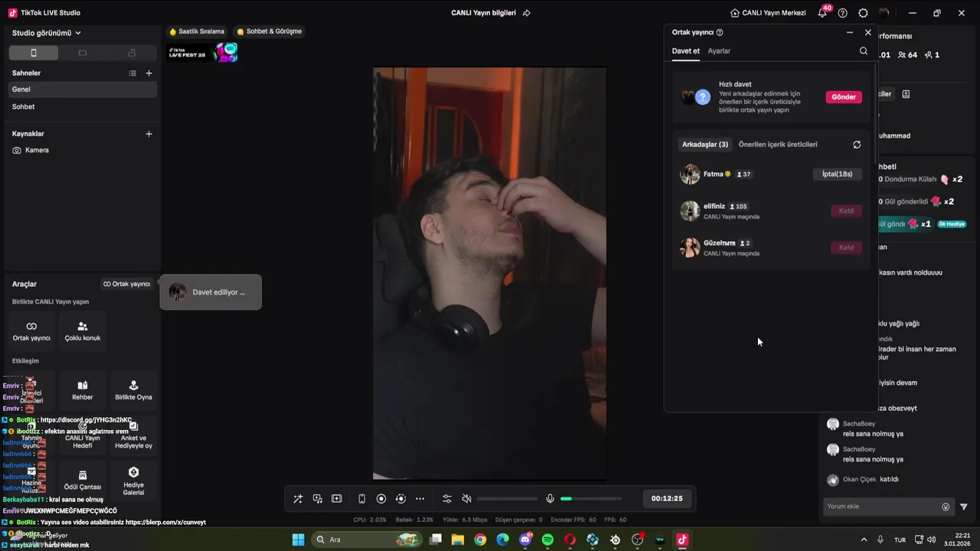Open Ödül Çantası tool
The height and width of the screenshot is (551, 980).
(83, 480)
